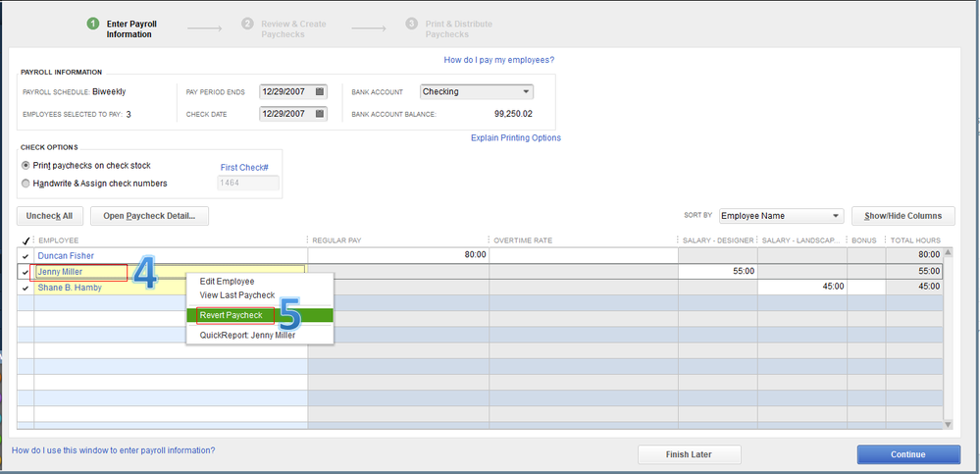Uncheck Duncan Fisher's pay checkmark
This screenshot has height=474, width=980.
coord(25,256)
